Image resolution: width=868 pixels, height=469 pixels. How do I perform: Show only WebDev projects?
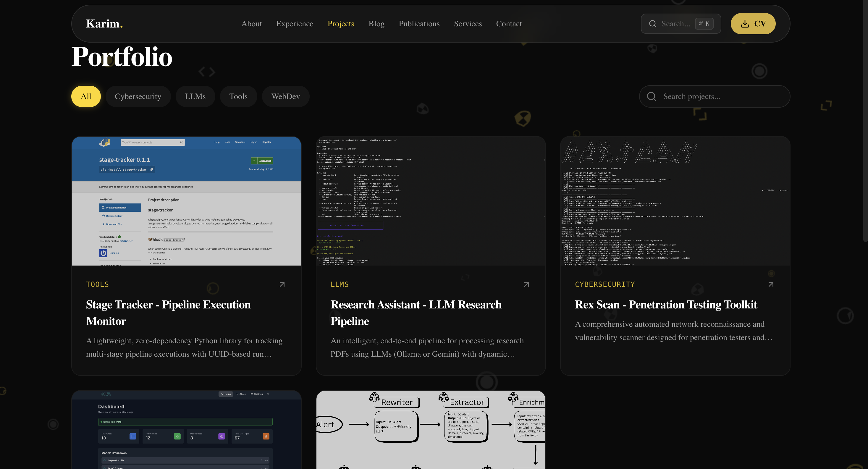(285, 96)
